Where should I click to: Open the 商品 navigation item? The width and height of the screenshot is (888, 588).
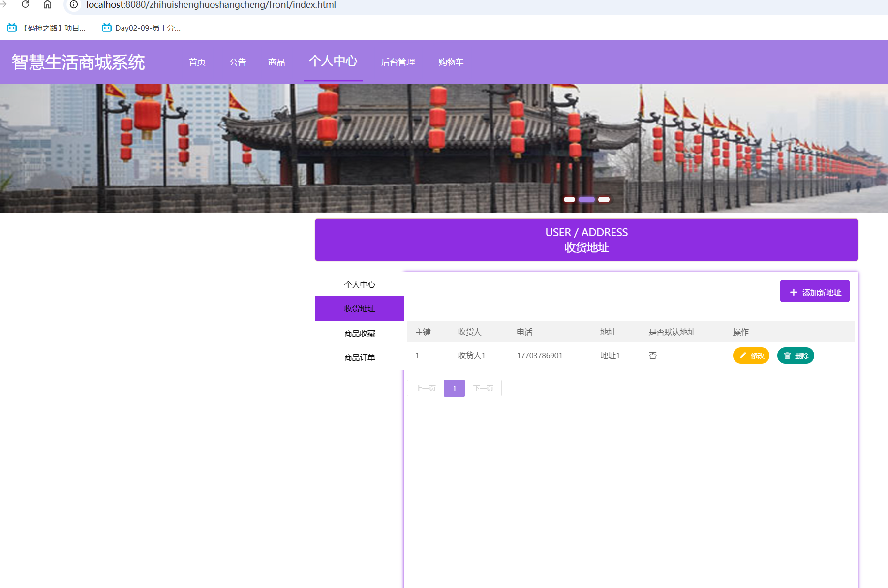[x=276, y=62]
